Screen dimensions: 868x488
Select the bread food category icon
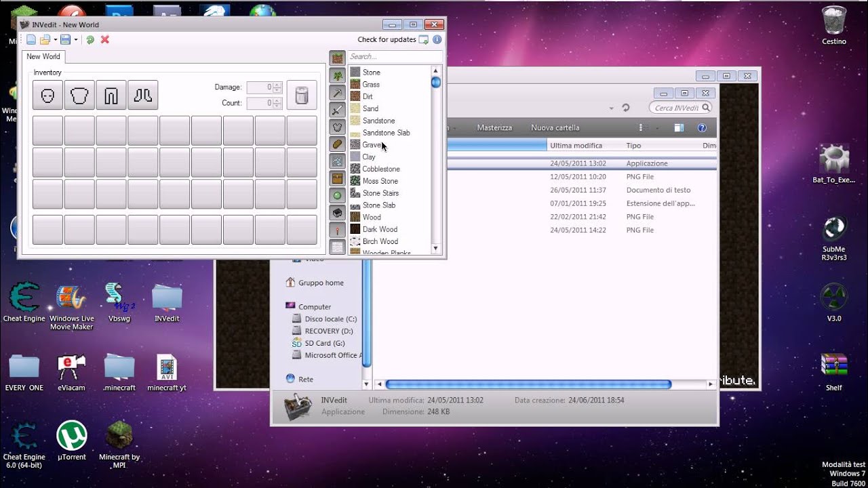(338, 144)
